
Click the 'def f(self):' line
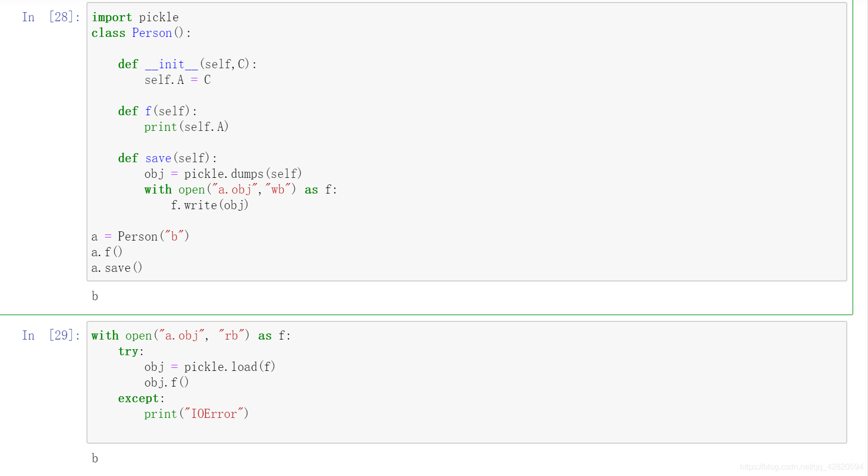coord(157,111)
